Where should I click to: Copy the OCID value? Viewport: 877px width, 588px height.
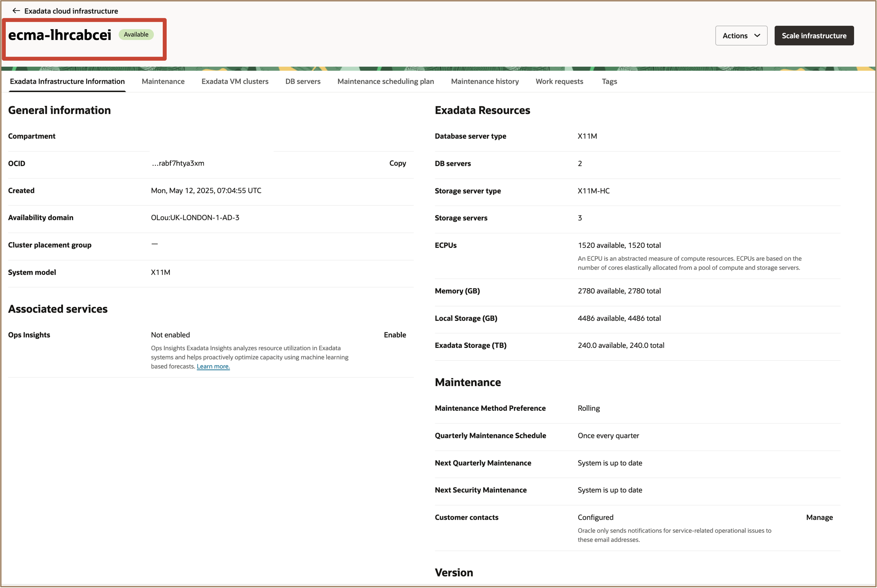(397, 163)
